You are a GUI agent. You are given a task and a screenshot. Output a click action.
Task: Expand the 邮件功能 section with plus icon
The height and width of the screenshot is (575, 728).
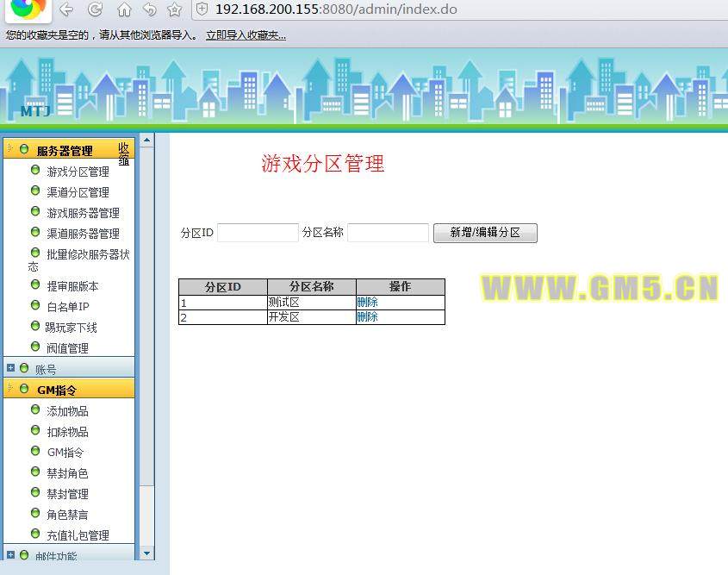(x=10, y=555)
